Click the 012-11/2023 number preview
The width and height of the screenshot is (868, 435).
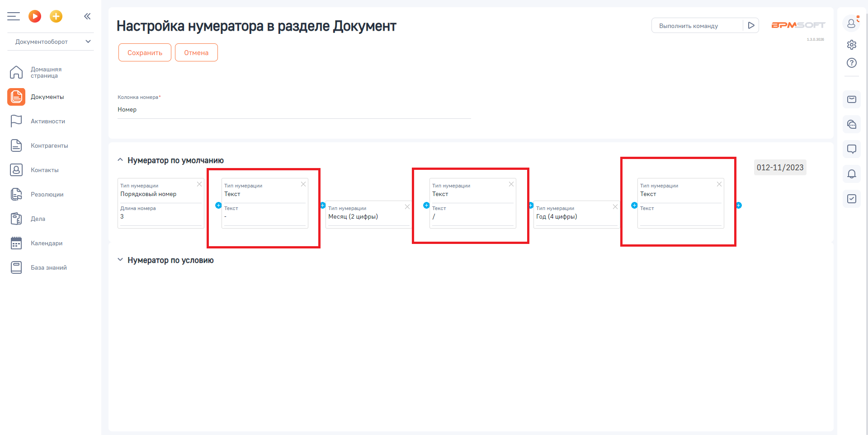point(780,168)
